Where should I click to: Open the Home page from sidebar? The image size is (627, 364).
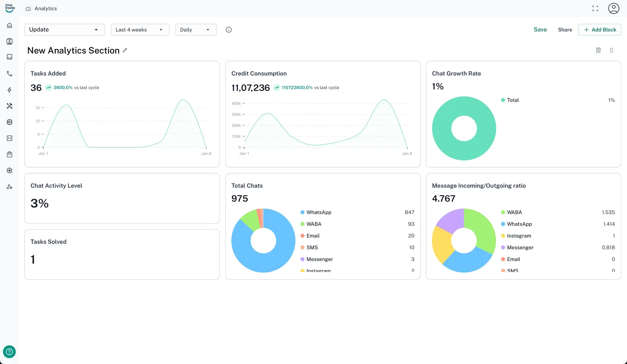(9, 25)
